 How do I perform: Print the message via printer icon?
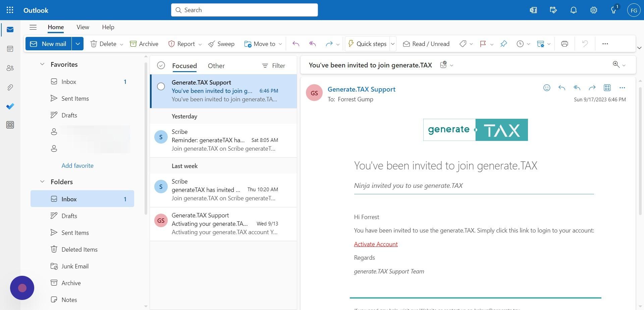[565, 44]
